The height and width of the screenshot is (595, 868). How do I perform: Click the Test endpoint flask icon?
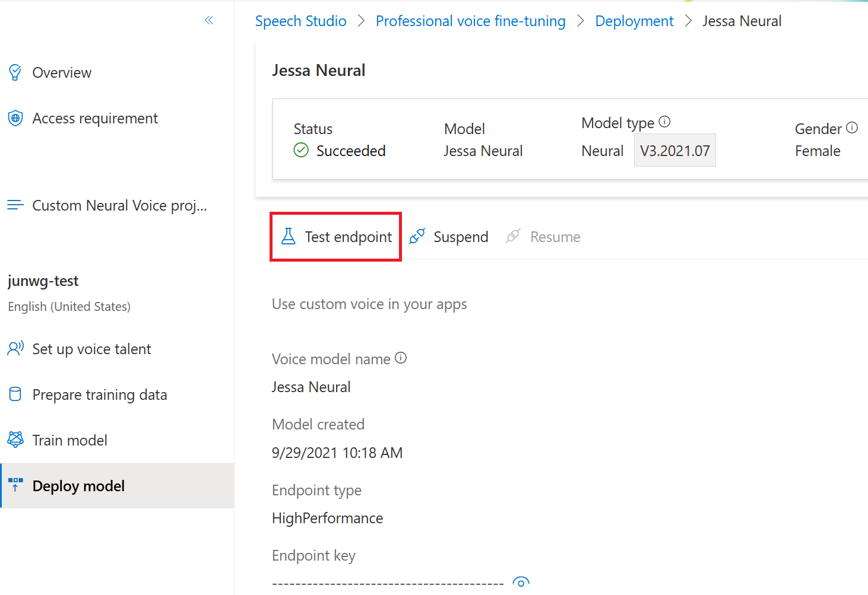289,236
